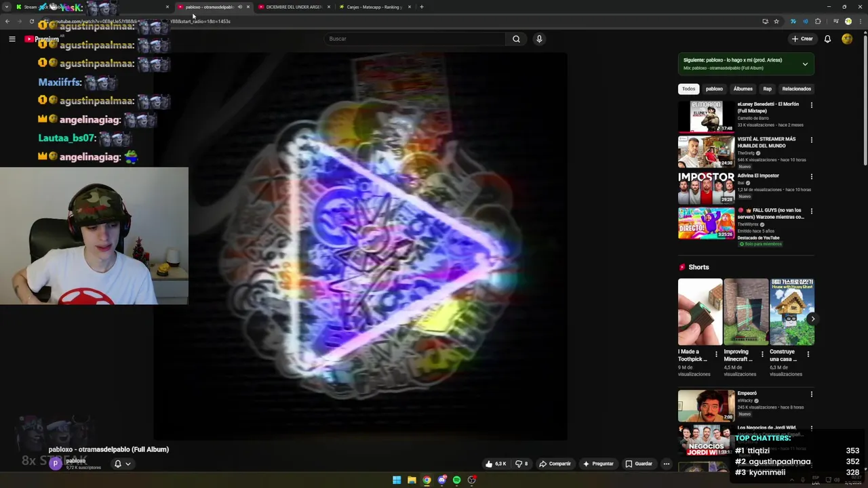Open a new browser tab
The width and height of the screenshot is (868, 488).
422,7
